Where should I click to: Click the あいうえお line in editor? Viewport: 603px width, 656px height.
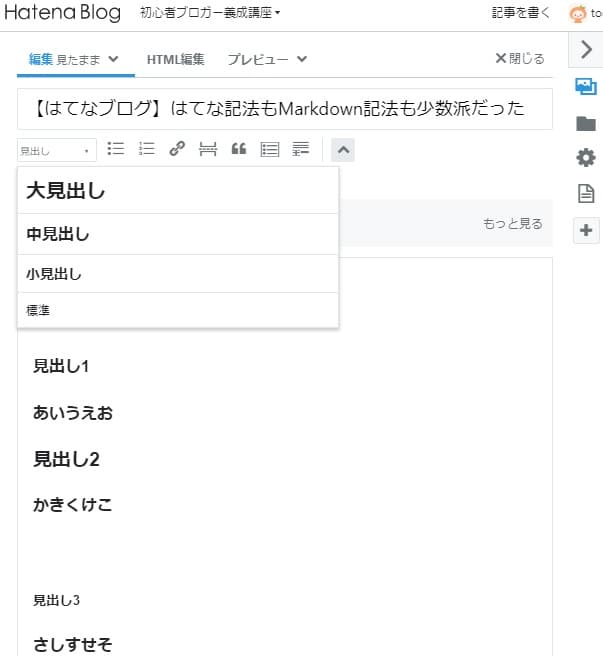coord(73,413)
